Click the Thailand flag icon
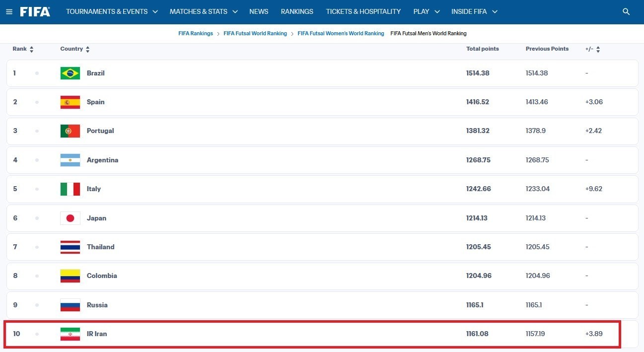This screenshot has height=352, width=644. pos(70,247)
